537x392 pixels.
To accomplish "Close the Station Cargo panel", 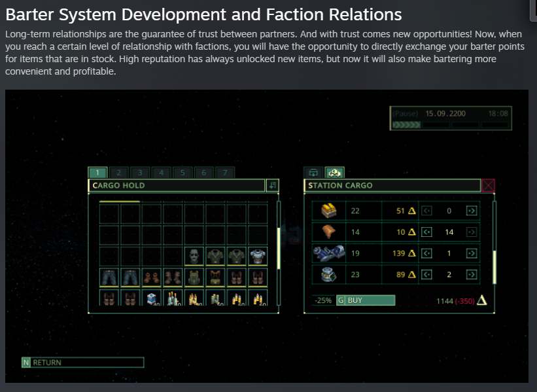I will [488, 185].
